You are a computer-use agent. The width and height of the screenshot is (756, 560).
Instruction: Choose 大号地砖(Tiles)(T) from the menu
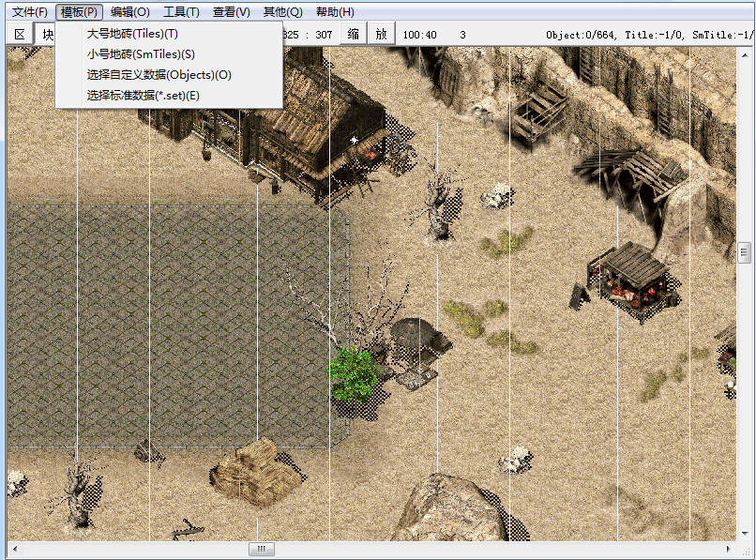(169, 34)
